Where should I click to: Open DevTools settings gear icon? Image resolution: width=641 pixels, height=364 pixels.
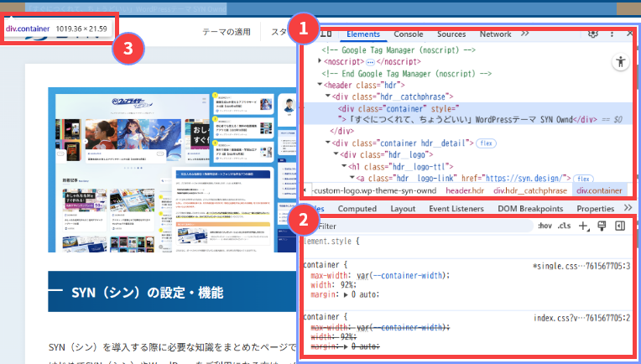[593, 34]
